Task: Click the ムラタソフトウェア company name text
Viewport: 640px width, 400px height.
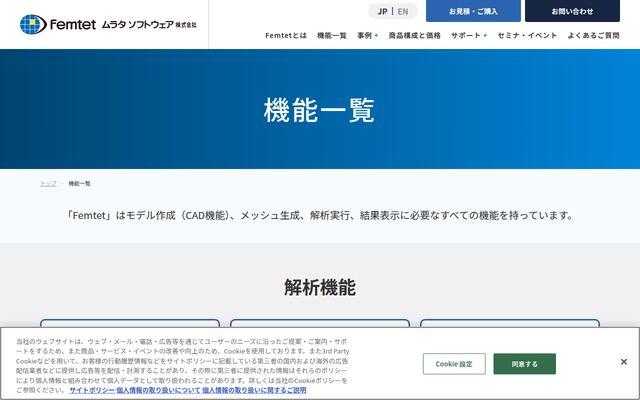Action: [149, 24]
